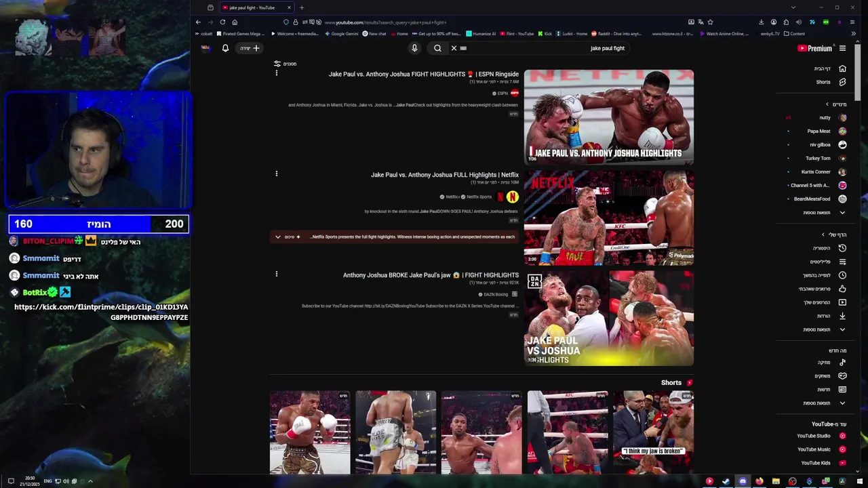868x488 pixels.
Task: Open the Liked videos thumbs-up icon
Action: (842, 289)
